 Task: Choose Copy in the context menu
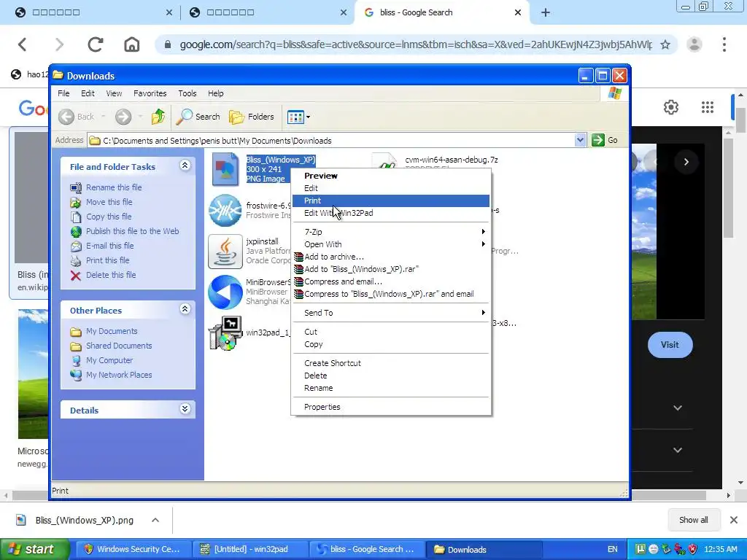(x=391, y=344)
